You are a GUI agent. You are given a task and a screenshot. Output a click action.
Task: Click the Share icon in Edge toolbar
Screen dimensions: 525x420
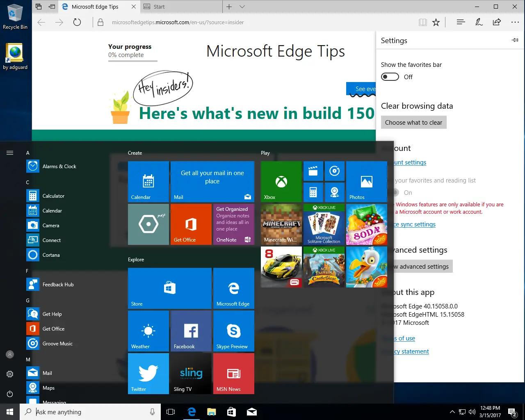click(497, 22)
